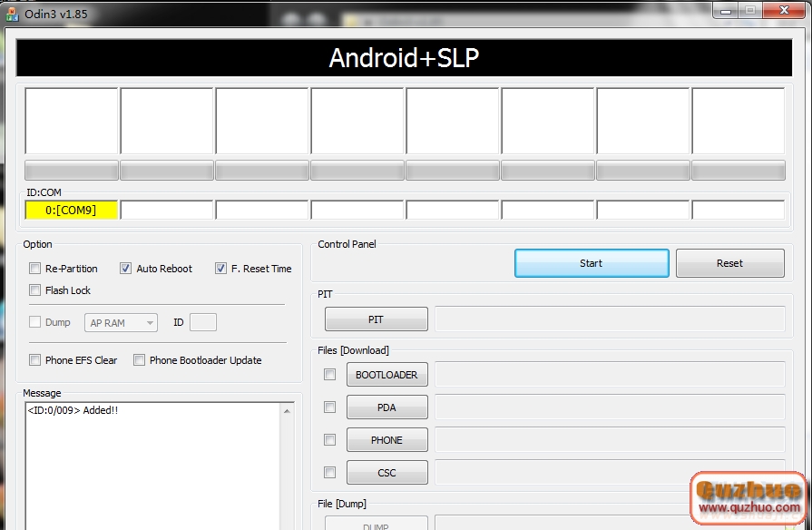Click the PIT file path field
The width and height of the screenshot is (812, 530).
(x=610, y=319)
